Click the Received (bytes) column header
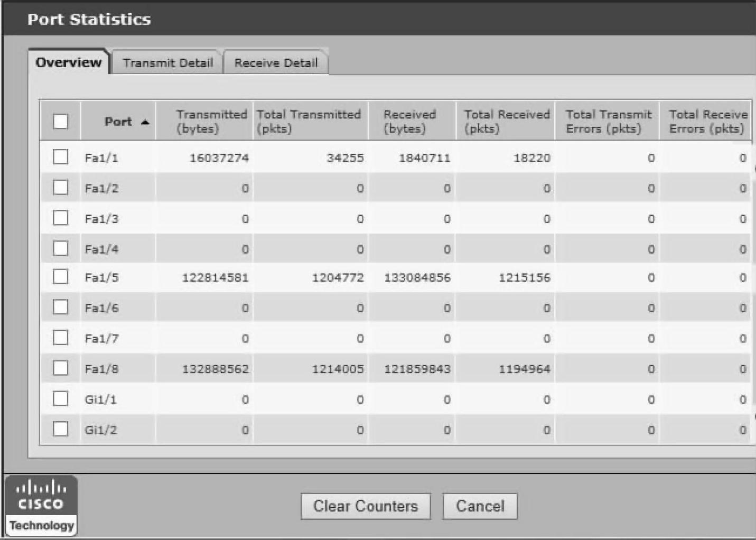The width and height of the screenshot is (756, 540). click(x=412, y=122)
